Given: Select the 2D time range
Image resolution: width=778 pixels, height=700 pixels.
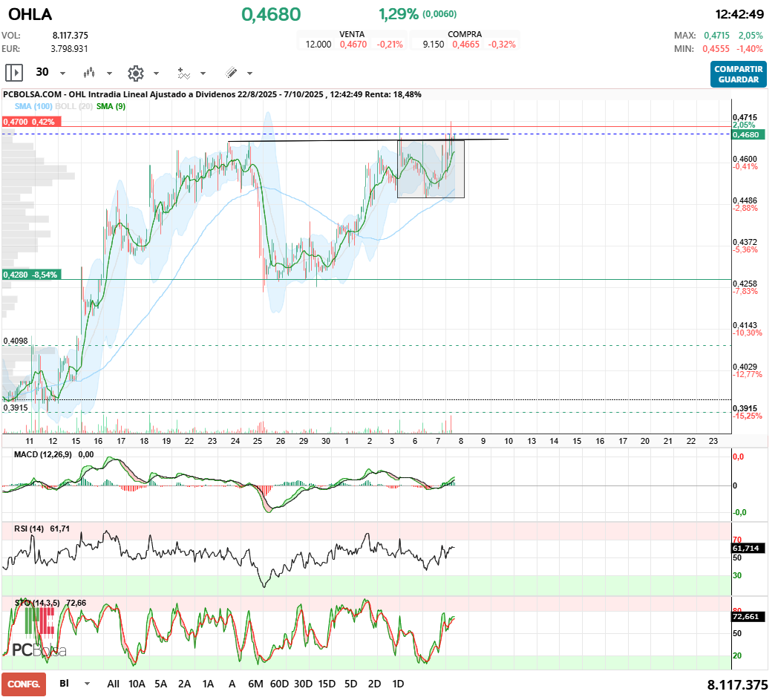Looking at the screenshot, I should (375, 684).
